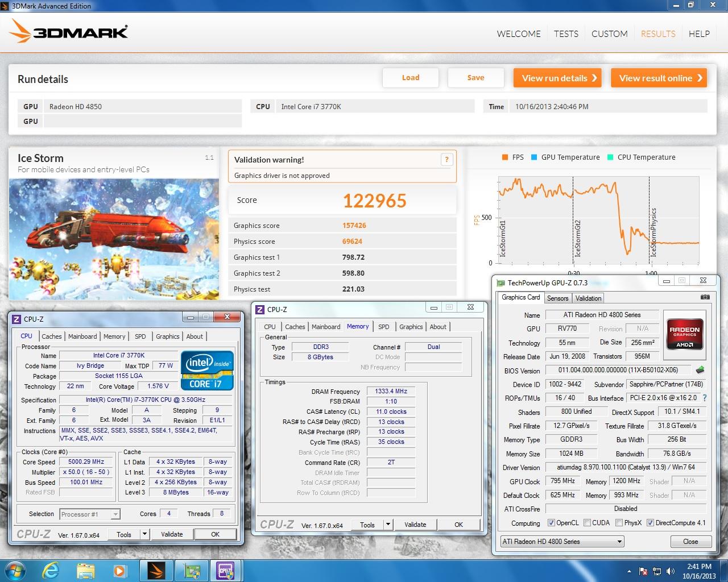
Task: Click the Physics score value 69624
Action: (352, 242)
